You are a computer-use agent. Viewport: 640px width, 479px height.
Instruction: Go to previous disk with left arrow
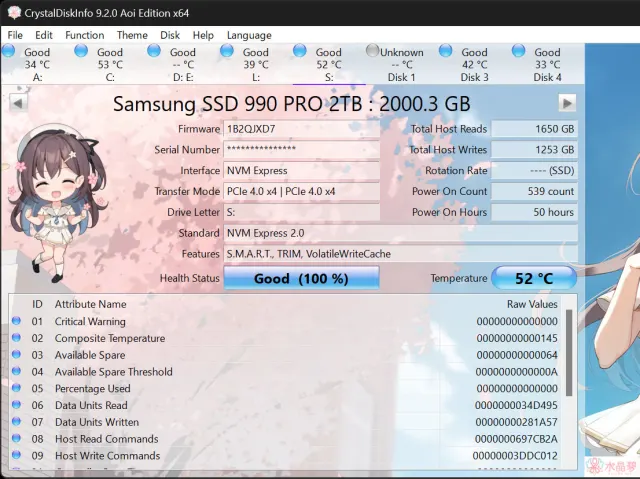point(18,102)
